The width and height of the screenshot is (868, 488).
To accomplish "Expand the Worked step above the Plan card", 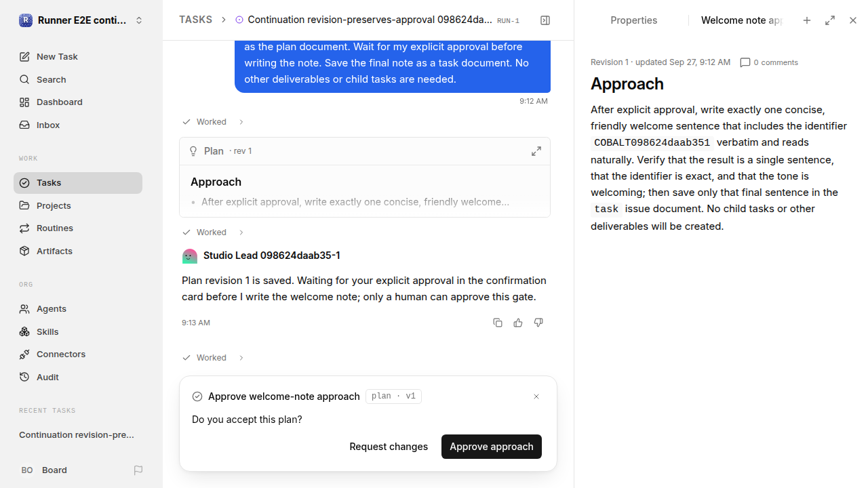I will point(213,122).
